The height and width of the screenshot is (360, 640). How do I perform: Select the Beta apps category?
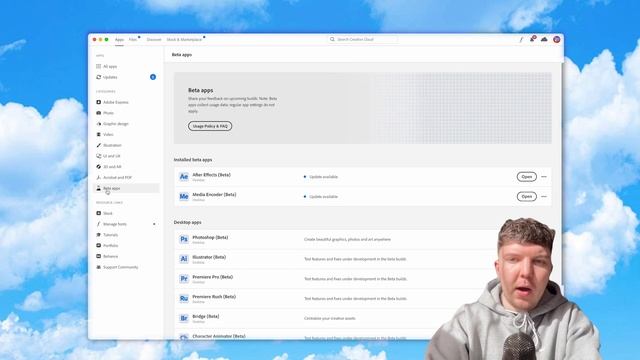click(x=126, y=188)
